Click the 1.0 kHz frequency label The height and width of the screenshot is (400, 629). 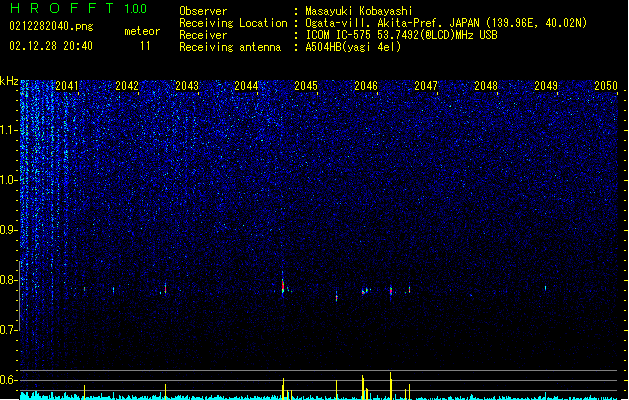[8, 180]
